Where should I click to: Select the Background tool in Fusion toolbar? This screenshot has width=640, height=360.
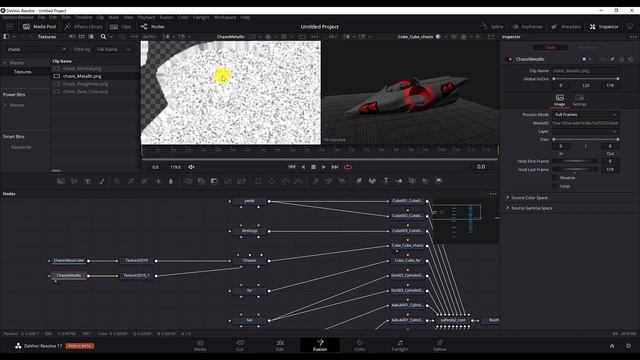[60, 181]
